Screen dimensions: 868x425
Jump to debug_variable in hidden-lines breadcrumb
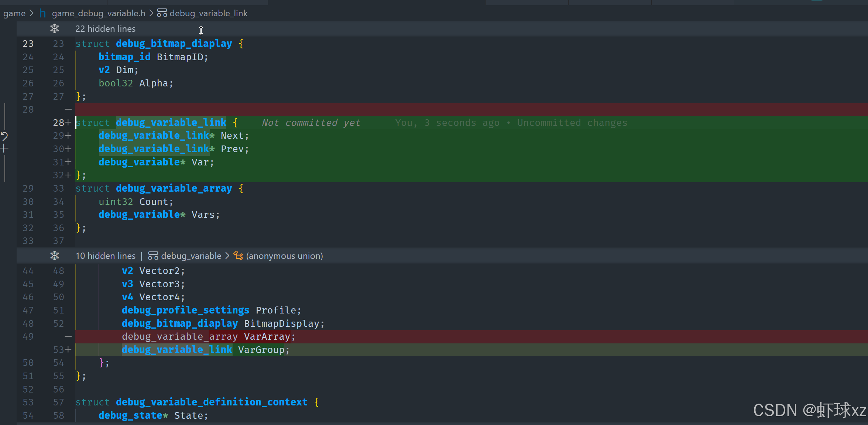point(191,256)
